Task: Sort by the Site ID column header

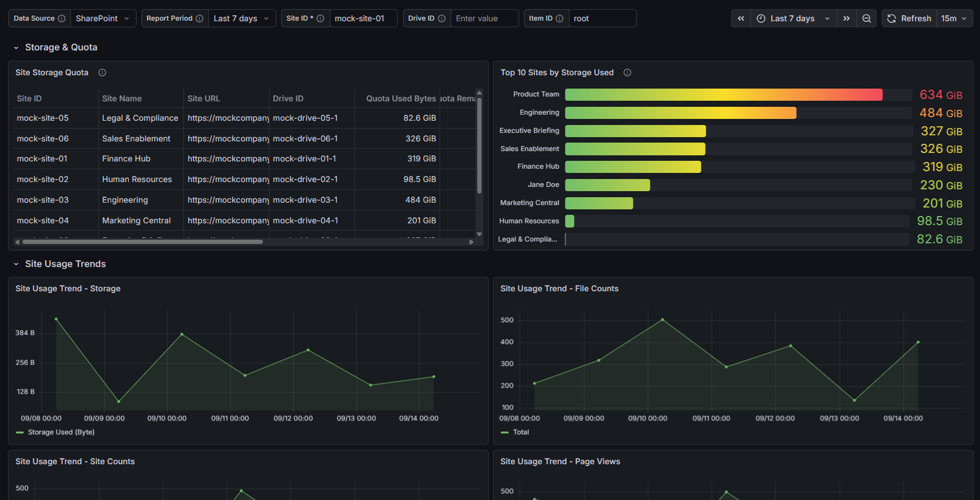Action: pyautogui.click(x=29, y=98)
